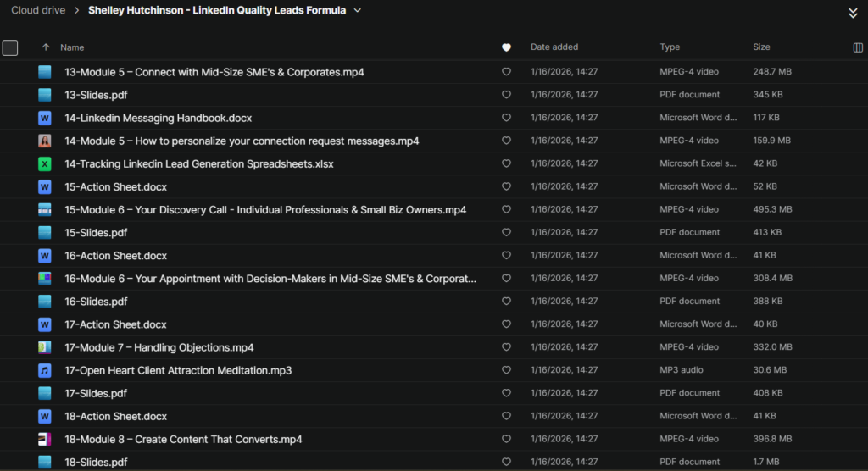Favorite 18-Module 8 Create Content That Converts

[x=506, y=439]
